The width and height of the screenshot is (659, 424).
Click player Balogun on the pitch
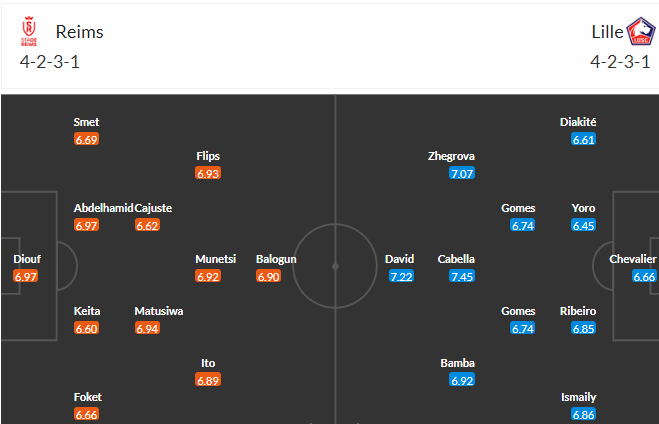(x=276, y=259)
